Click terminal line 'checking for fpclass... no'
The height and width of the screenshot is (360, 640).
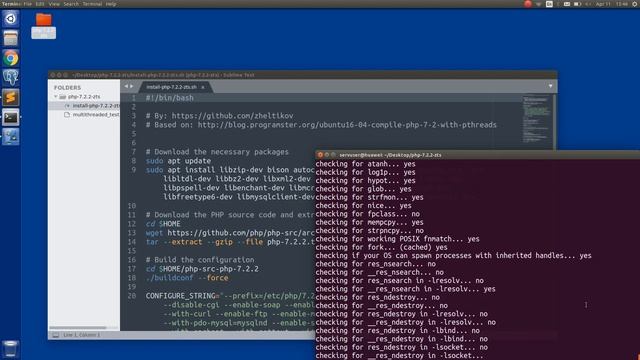coord(367,214)
